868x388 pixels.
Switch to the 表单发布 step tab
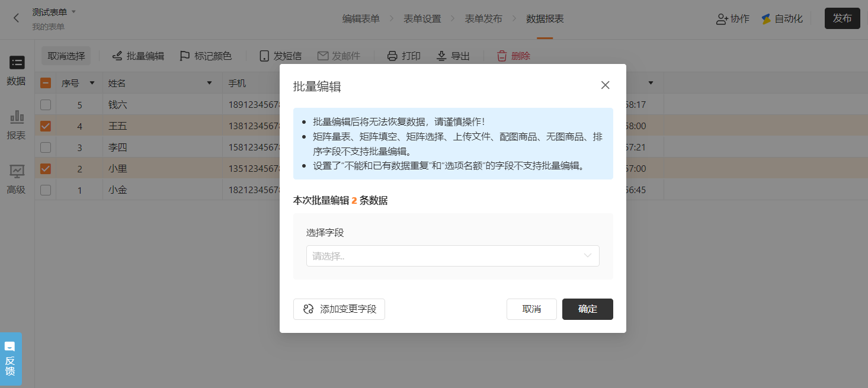[483, 19]
